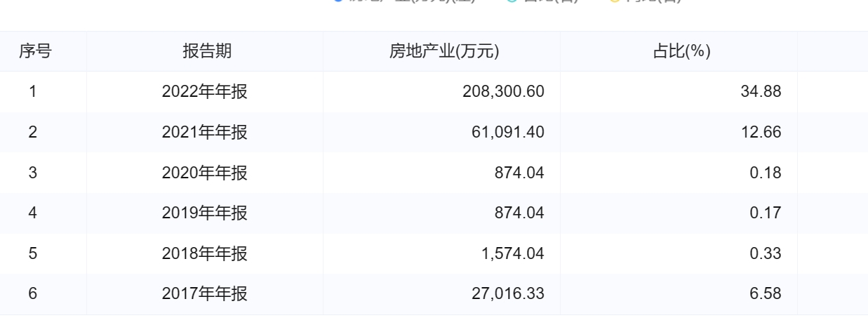Click the 2017年年报 report period cell
Screen dimensions: 868x325
pos(205,294)
